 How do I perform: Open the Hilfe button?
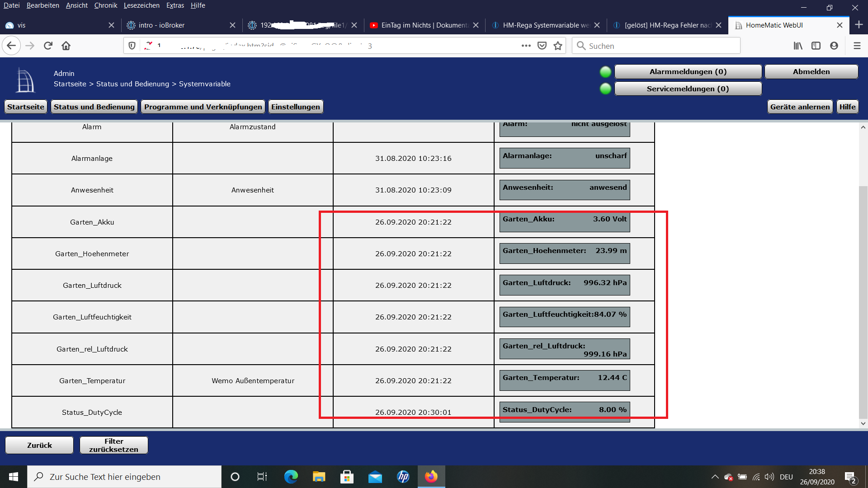(848, 107)
